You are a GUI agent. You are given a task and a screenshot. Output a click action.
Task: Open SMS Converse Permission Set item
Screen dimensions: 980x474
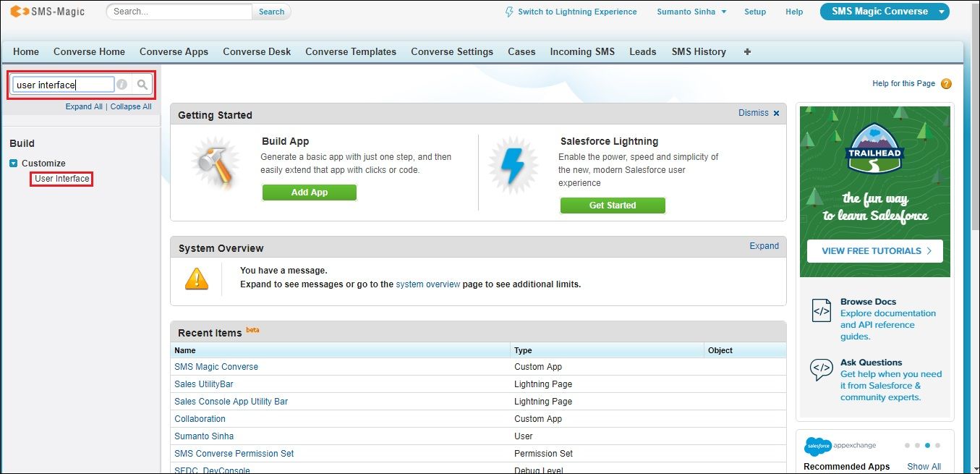(234, 454)
